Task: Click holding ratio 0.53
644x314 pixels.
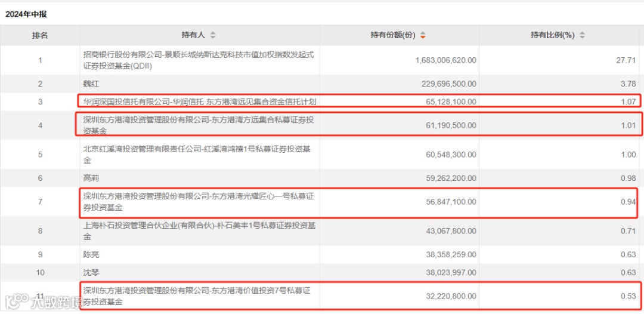Action: pyautogui.click(x=629, y=296)
